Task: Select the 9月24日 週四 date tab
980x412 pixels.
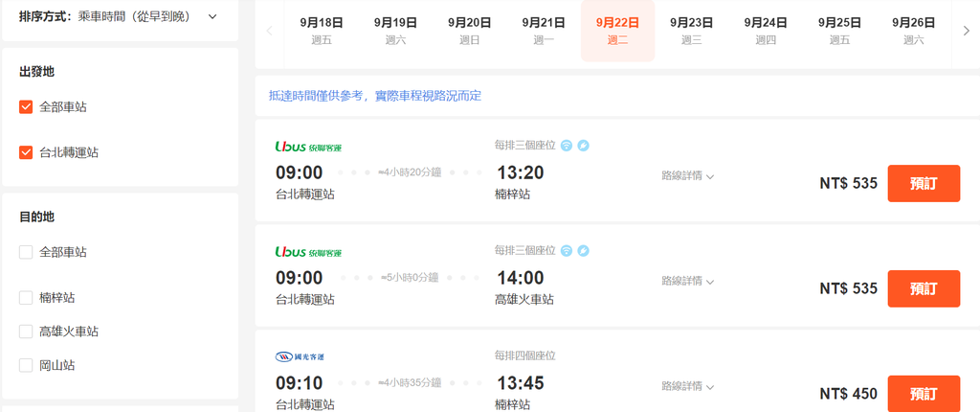Action: 766,32
